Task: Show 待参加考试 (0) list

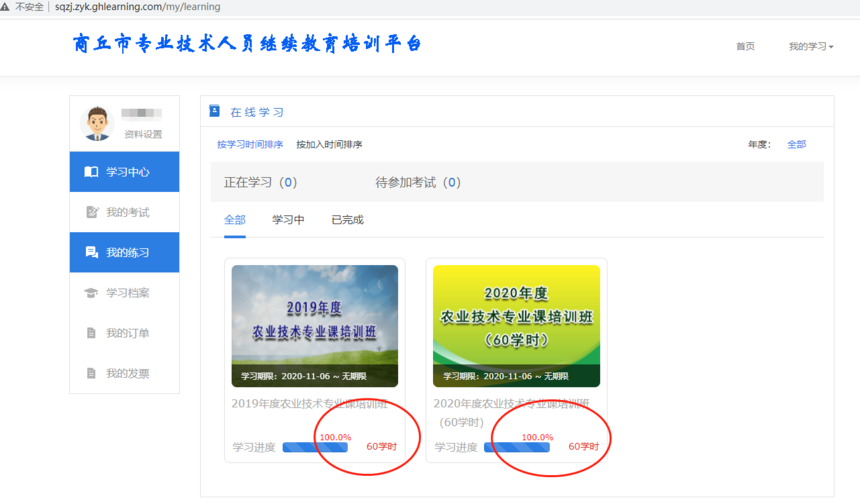Action: [x=418, y=182]
